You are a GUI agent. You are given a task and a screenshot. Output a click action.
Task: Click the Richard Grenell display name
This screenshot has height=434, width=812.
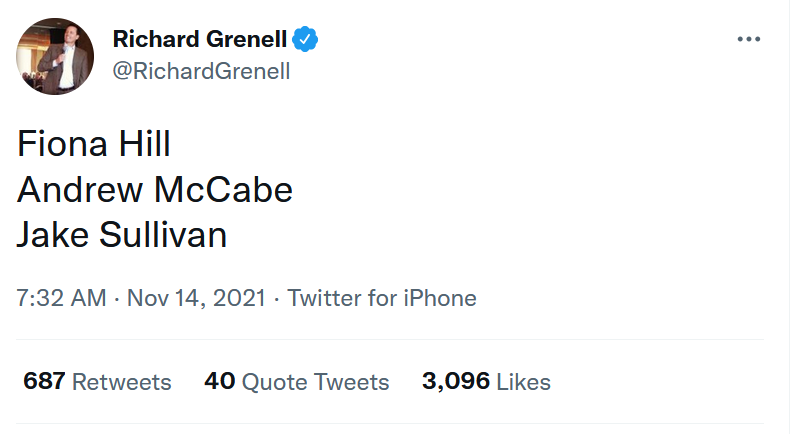coord(200,39)
